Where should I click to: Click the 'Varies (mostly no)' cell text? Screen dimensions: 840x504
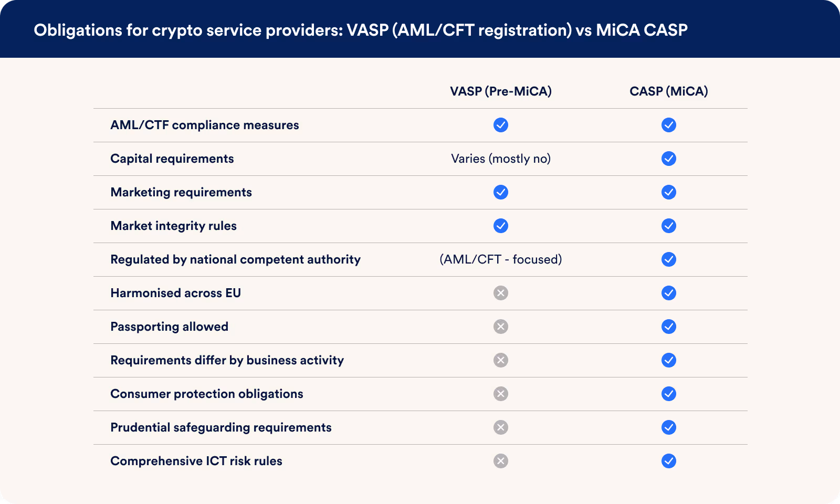point(501,159)
